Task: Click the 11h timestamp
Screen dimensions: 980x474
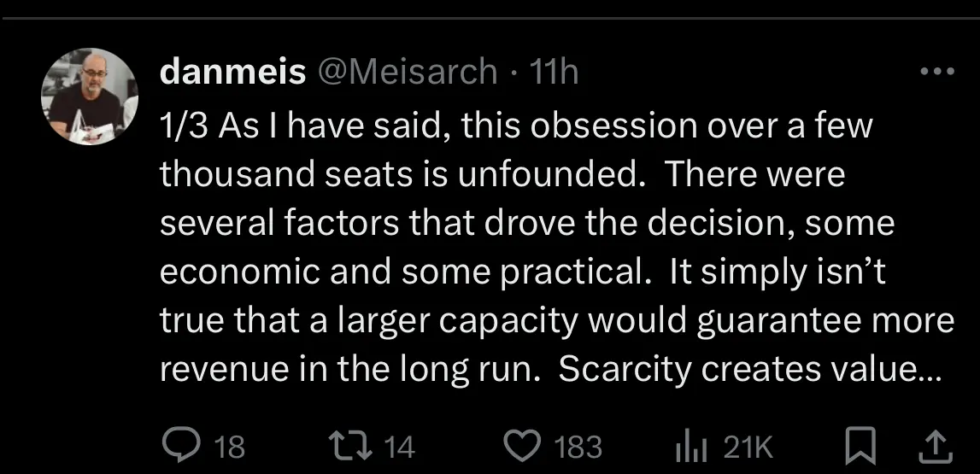Action: point(554,73)
